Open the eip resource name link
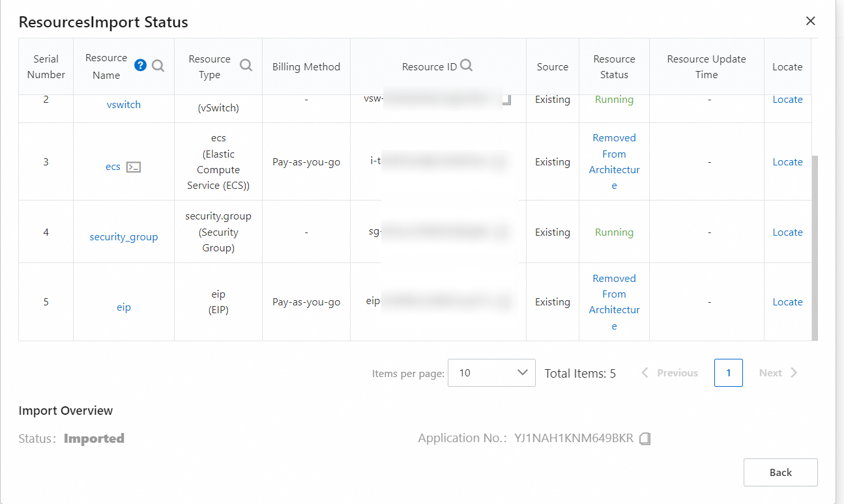 click(124, 307)
